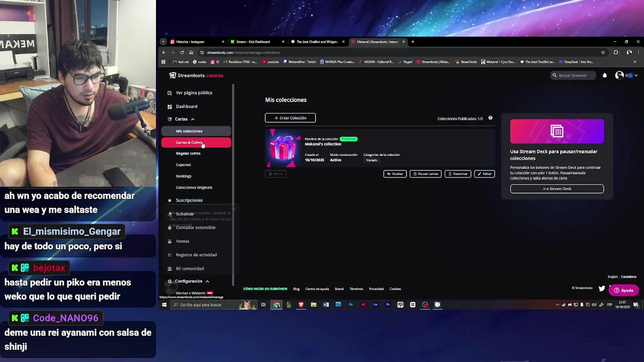Image resolution: width=644 pixels, height=362 pixels.
Task: Click the Crear Colección button
Action: click(290, 118)
